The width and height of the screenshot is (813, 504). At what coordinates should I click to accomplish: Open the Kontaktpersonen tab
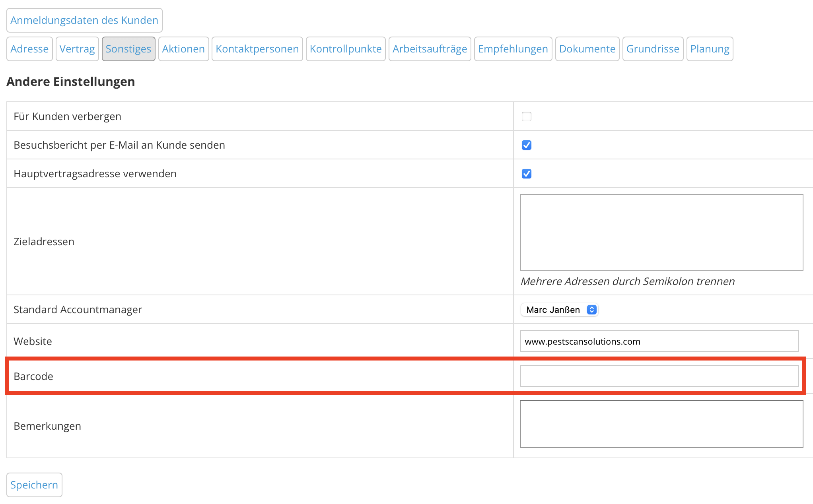257,49
